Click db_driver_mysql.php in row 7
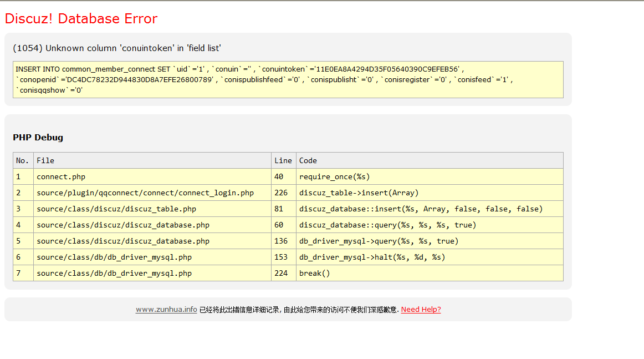This screenshot has height=359, width=644. (x=114, y=273)
